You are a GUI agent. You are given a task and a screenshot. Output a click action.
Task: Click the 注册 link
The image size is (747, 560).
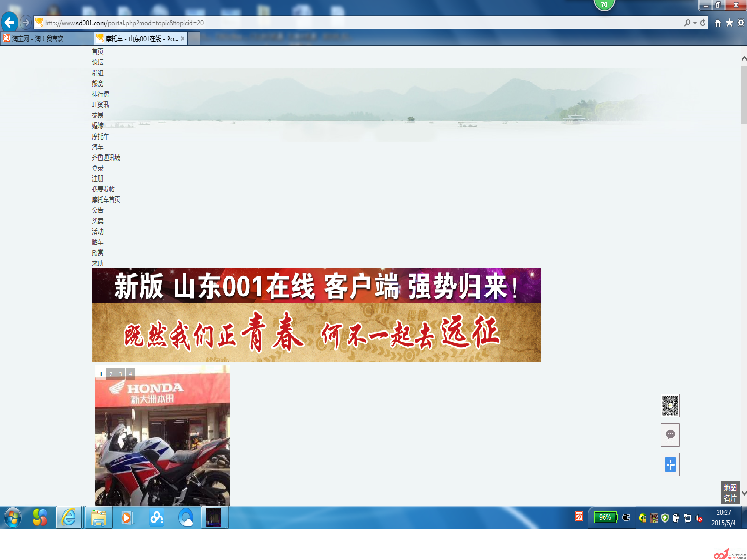(x=98, y=179)
